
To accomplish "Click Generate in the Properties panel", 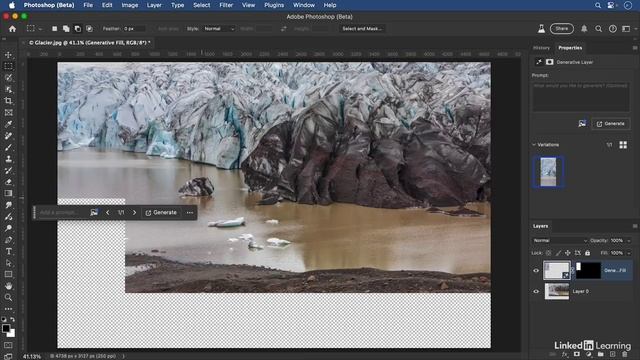I will (x=611, y=124).
